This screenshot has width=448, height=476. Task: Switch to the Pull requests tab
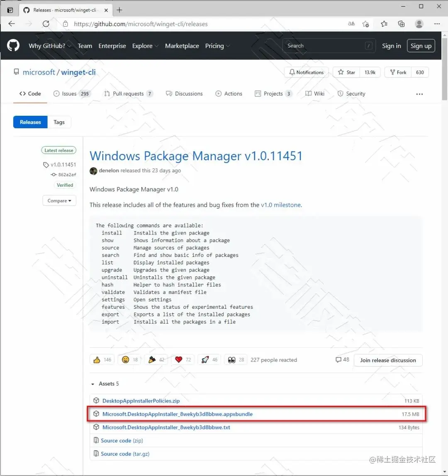pos(129,94)
